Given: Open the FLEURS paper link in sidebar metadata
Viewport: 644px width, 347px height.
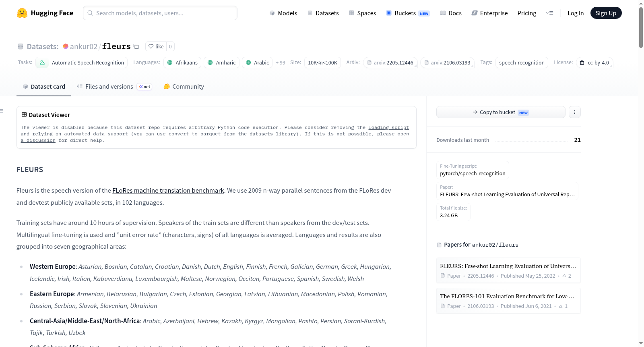Looking at the screenshot, I should pyautogui.click(x=507, y=191).
